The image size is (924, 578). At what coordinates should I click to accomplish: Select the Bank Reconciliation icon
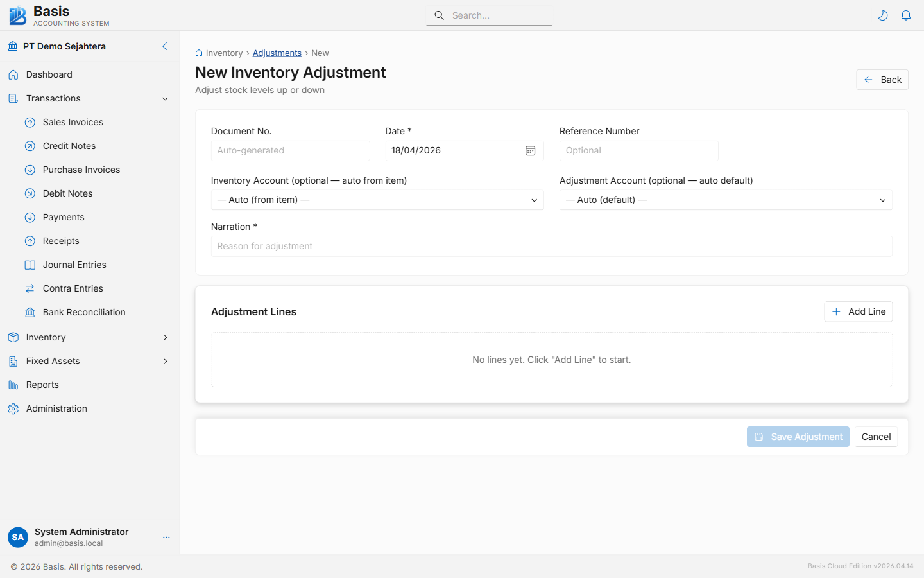[x=30, y=312]
